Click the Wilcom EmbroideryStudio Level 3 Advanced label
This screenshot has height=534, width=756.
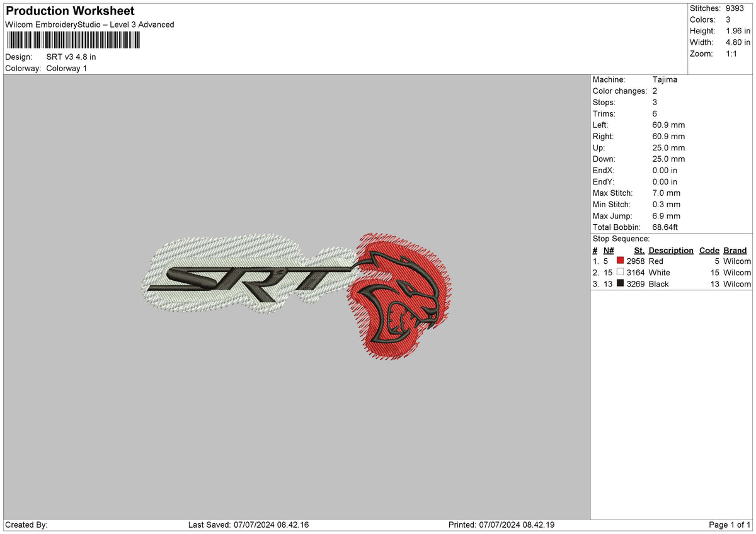(89, 25)
